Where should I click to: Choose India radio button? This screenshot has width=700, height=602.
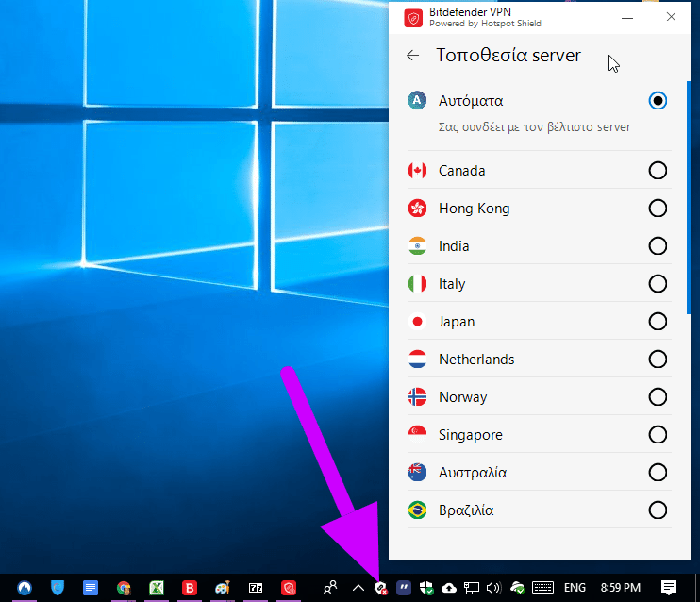(658, 246)
